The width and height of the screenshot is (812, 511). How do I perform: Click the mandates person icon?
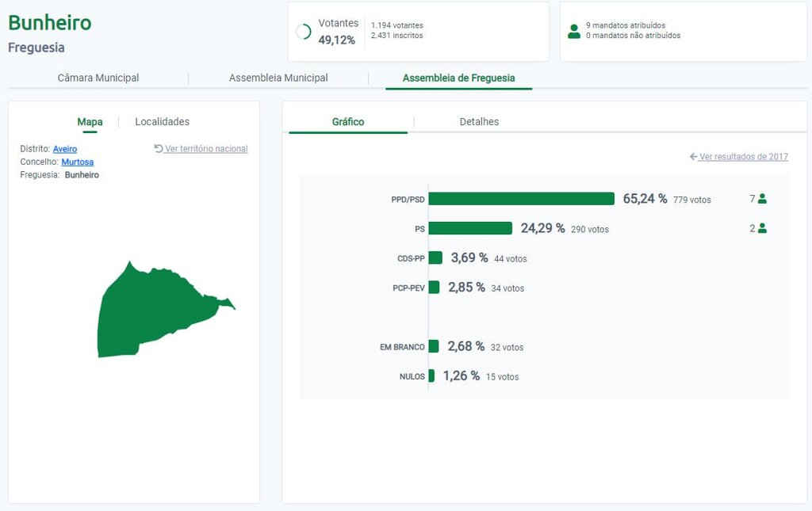click(x=574, y=31)
